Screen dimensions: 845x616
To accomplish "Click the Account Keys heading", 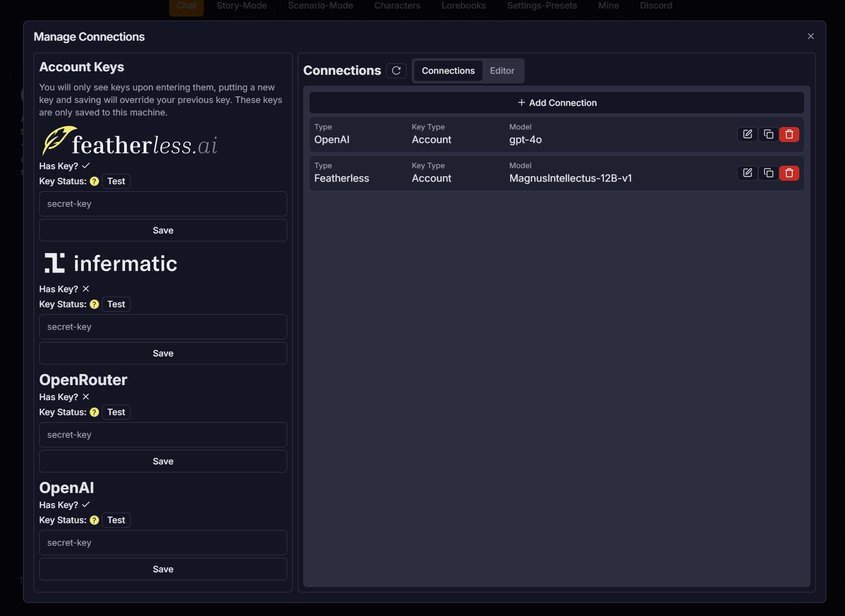I will click(81, 67).
